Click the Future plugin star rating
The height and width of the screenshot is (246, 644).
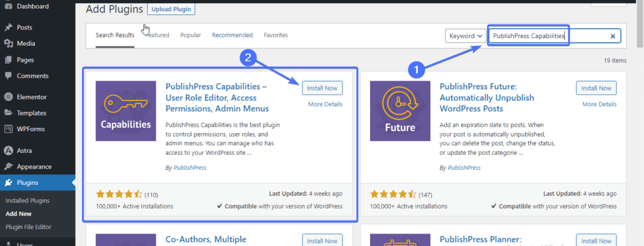pyautogui.click(x=393, y=194)
